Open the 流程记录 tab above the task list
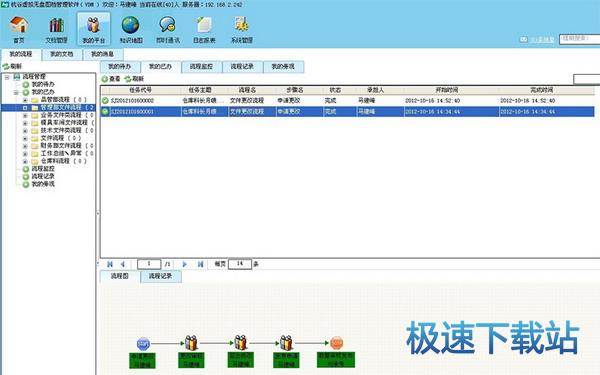Screen dimensions: 600x375 pos(242,67)
